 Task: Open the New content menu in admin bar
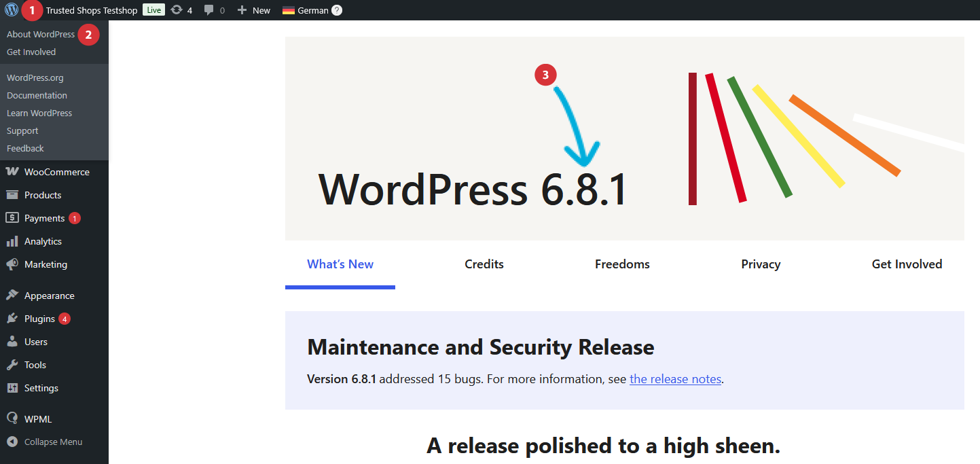point(253,10)
